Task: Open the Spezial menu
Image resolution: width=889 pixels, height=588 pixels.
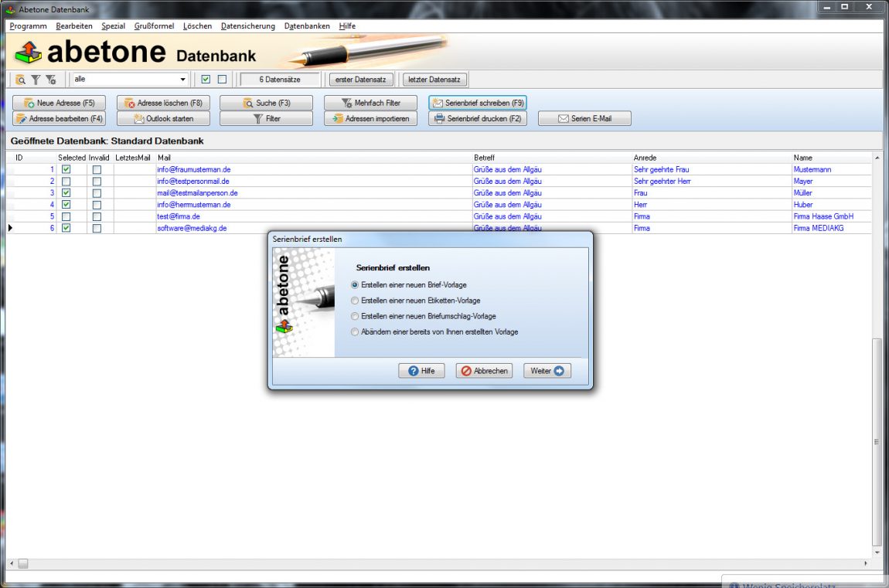Action: point(113,25)
